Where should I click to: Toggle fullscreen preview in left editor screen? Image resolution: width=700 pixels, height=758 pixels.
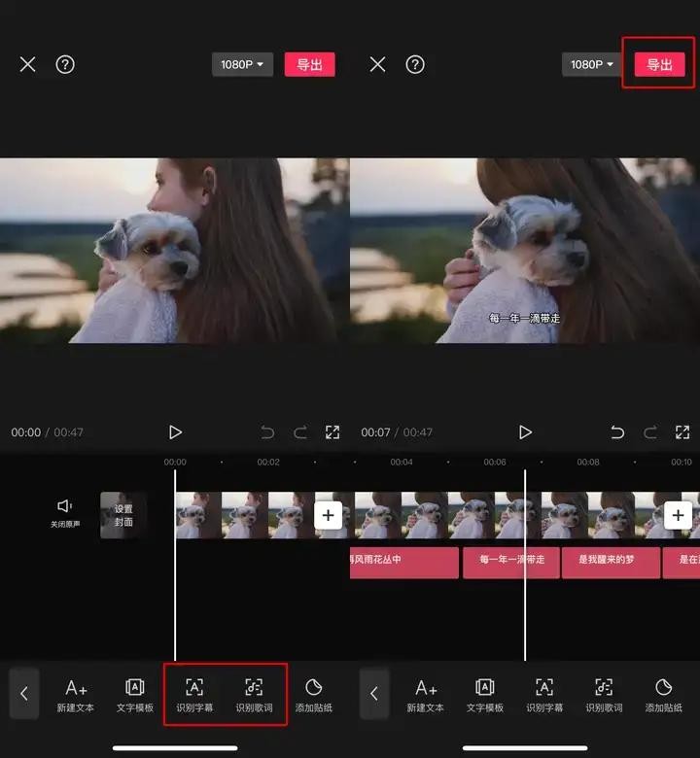[332, 432]
